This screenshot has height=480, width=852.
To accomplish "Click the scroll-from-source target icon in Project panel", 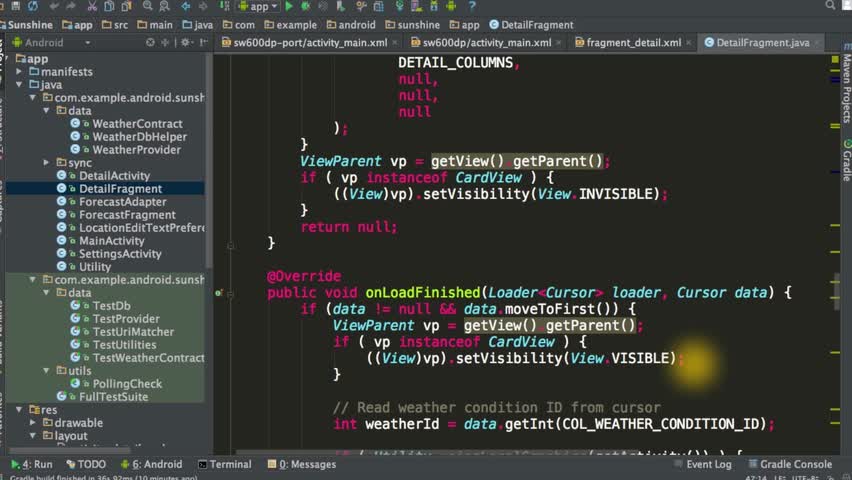I will coord(151,42).
